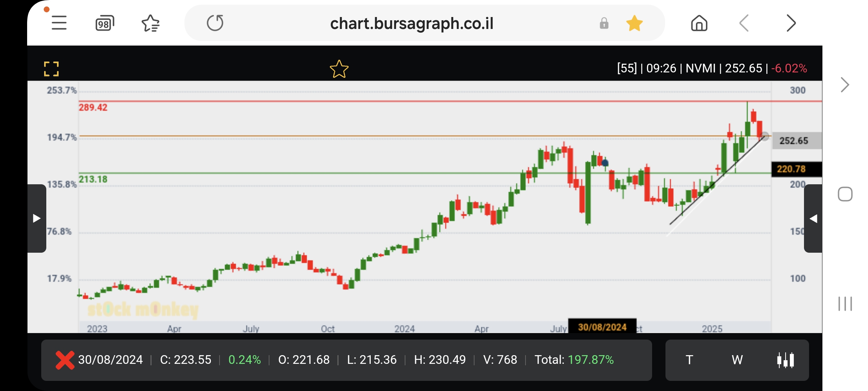Screen dimensions: 868x391
Task: Expand the left side panel arrow
Action: coord(37,218)
